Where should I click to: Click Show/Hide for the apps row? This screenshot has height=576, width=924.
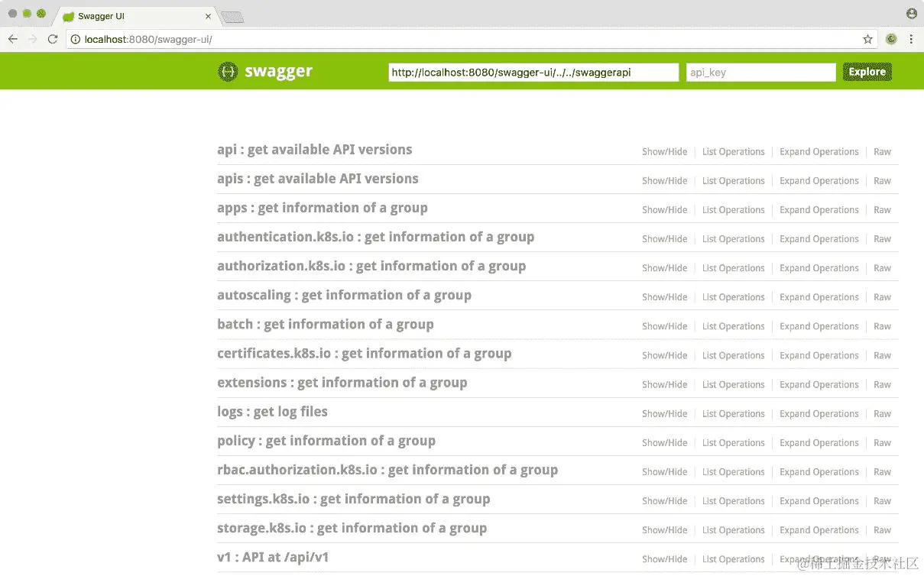[x=664, y=210]
